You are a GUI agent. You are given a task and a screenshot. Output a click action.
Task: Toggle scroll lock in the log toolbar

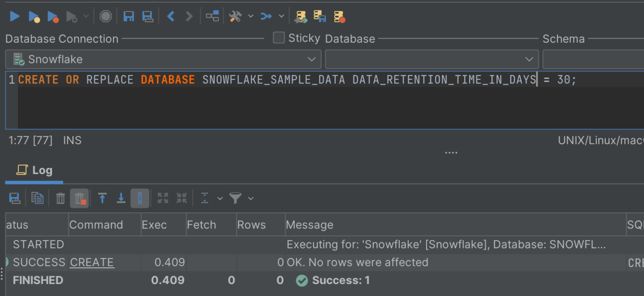tap(140, 198)
